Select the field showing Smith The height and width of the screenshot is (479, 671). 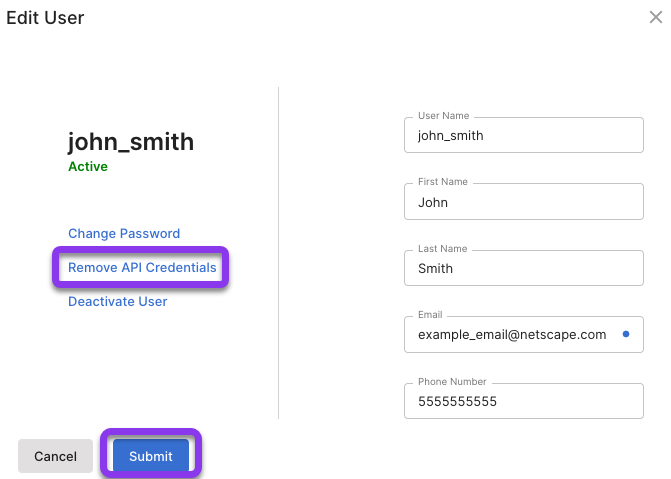pyautogui.click(x=524, y=268)
